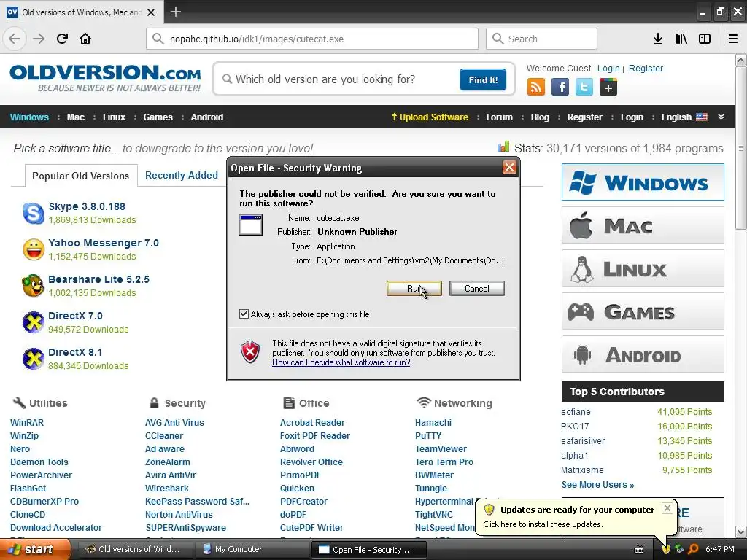The image size is (747, 560).
Task: Click the Yahoo Messenger smiley icon
Action: click(x=34, y=249)
